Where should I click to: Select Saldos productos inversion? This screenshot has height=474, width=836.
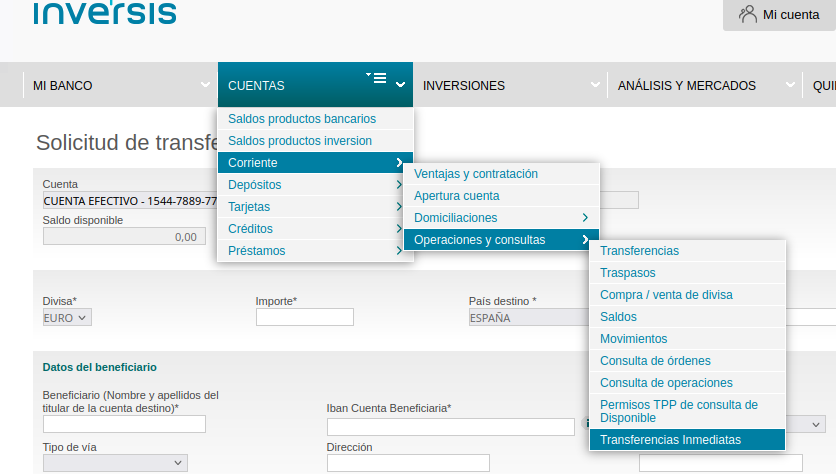(x=300, y=141)
